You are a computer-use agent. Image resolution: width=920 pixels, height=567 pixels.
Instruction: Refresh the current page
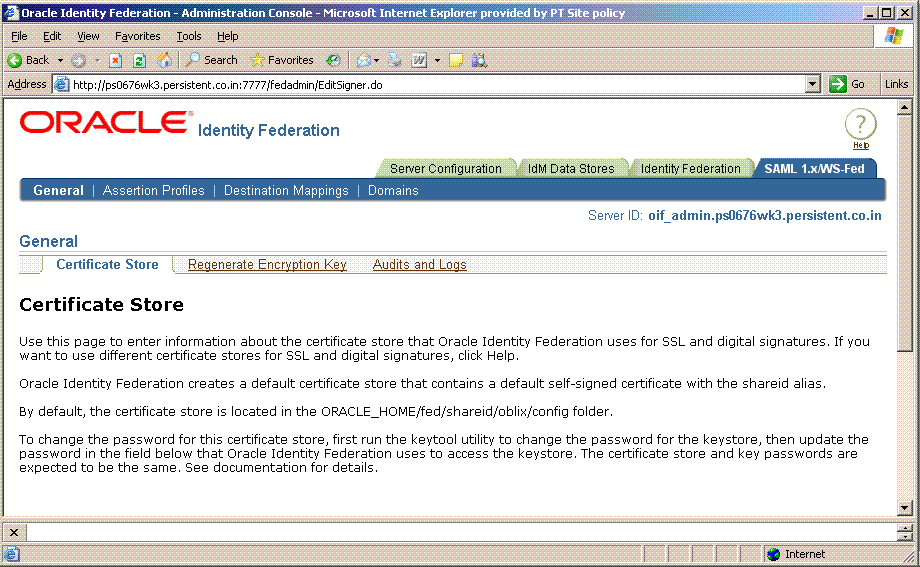coord(139,60)
